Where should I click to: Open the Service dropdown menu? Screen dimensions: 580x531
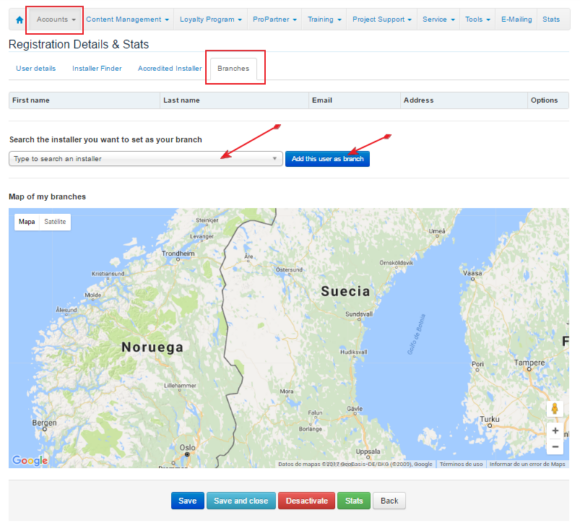(x=438, y=20)
